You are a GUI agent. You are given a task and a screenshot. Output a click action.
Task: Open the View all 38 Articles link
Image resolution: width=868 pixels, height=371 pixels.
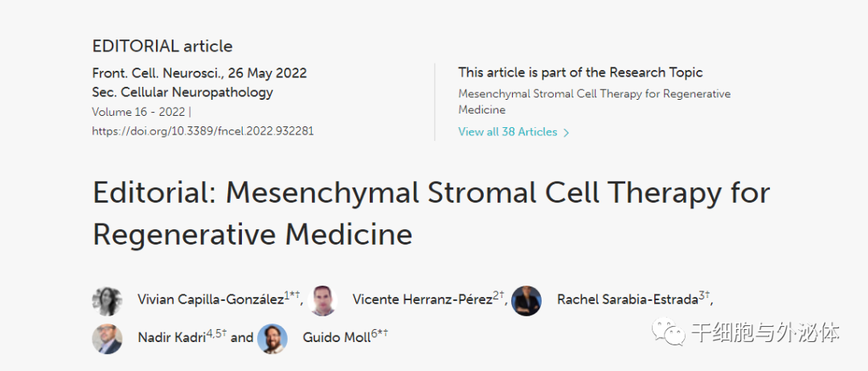click(508, 132)
